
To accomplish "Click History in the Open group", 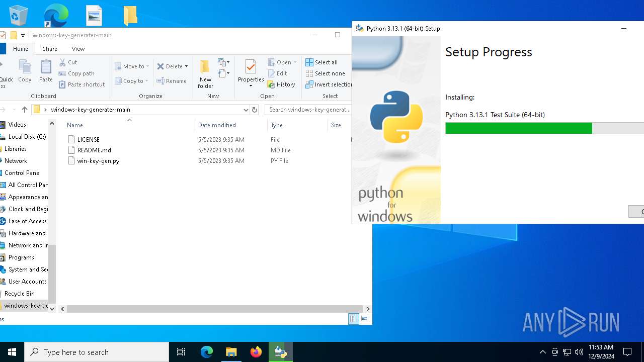I will coord(281,84).
